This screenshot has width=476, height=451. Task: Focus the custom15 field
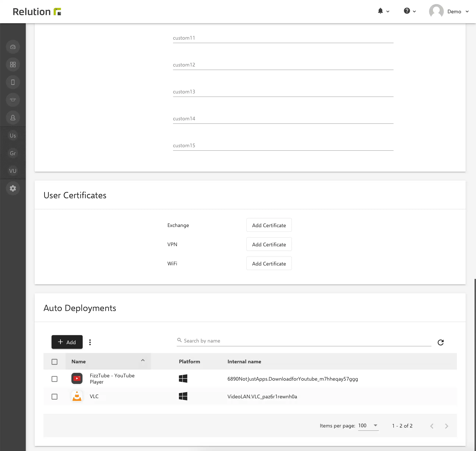point(283,146)
